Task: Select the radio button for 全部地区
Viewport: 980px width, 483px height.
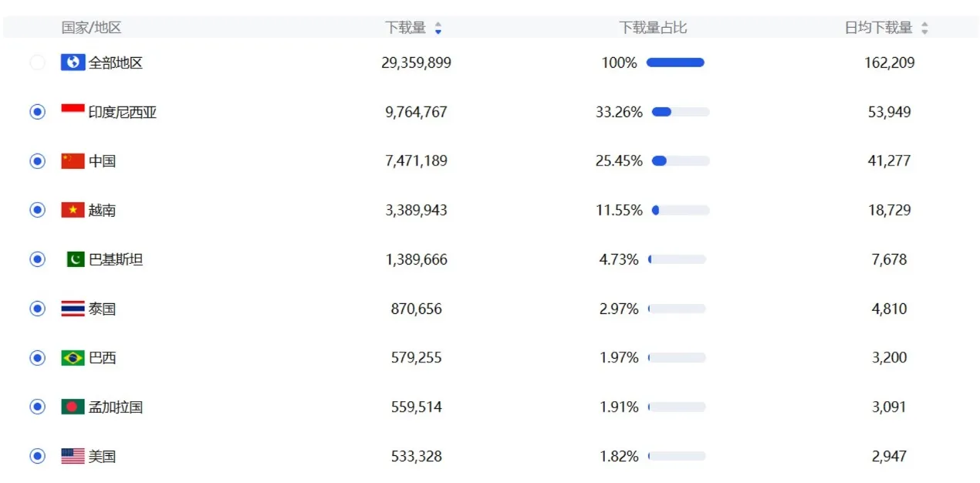Action: pyautogui.click(x=37, y=62)
